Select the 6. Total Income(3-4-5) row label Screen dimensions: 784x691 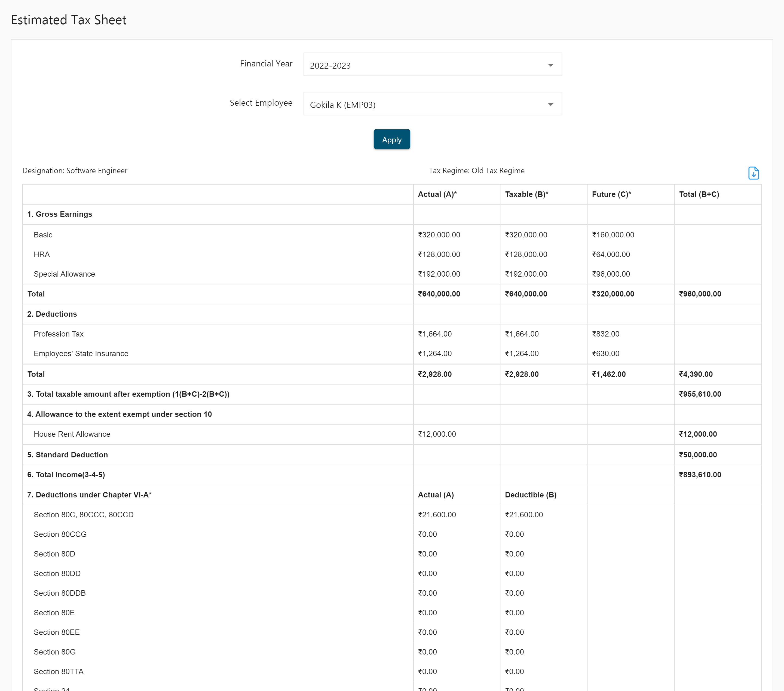point(66,475)
